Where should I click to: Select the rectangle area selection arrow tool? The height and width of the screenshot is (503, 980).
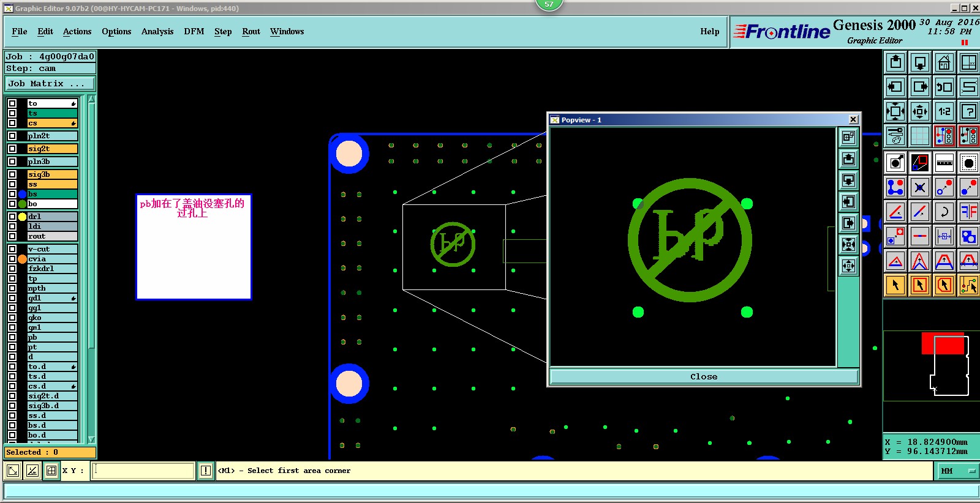point(920,285)
